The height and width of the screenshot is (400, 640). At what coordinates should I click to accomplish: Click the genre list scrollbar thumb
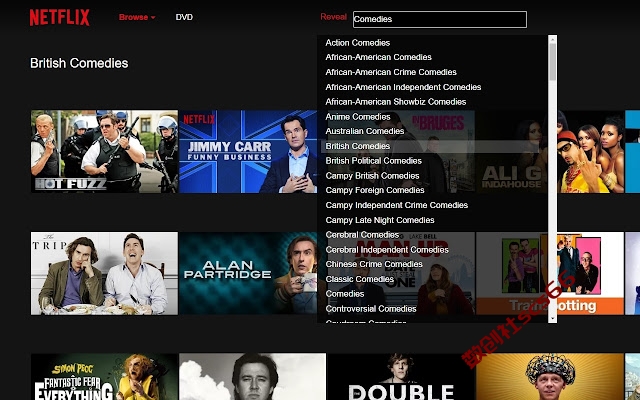(x=553, y=62)
